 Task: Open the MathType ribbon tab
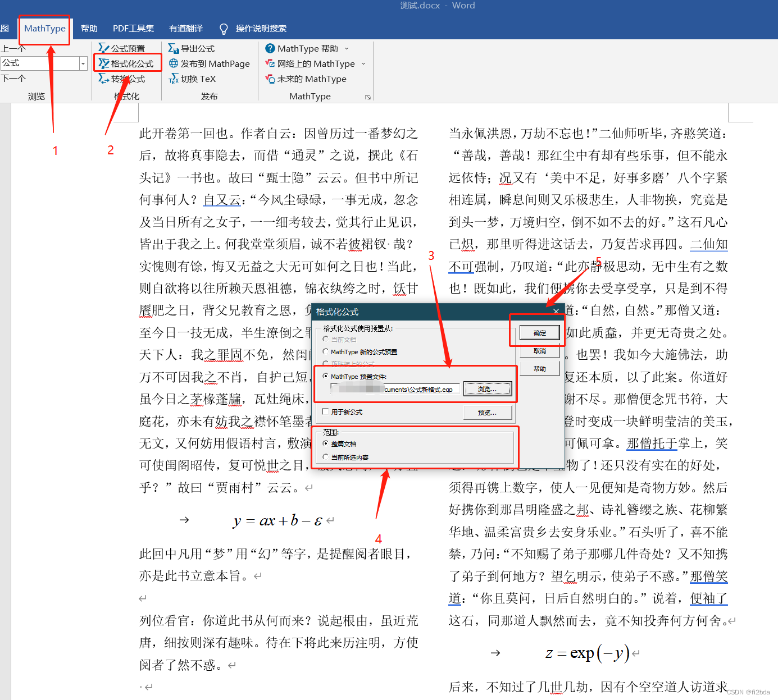coord(45,29)
